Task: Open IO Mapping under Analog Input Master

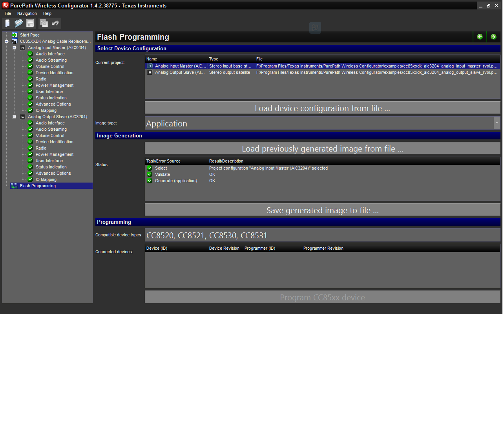Action: [46, 110]
